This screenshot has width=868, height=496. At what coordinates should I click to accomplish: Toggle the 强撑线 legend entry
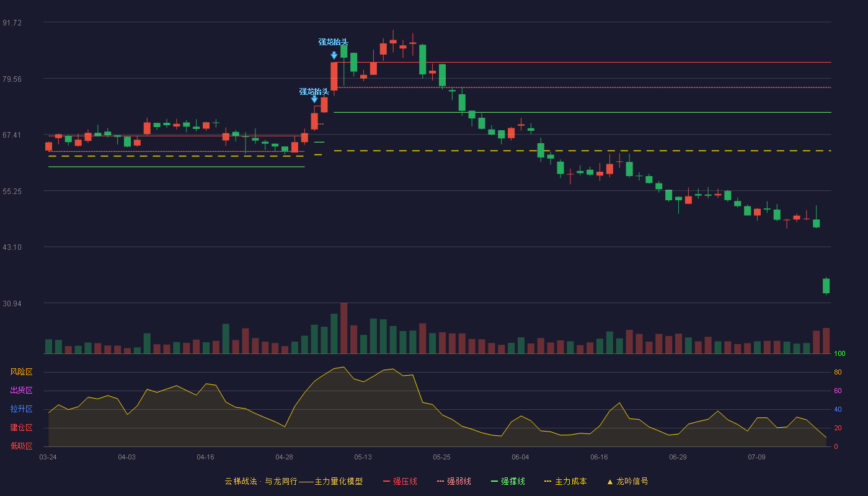(x=508, y=481)
